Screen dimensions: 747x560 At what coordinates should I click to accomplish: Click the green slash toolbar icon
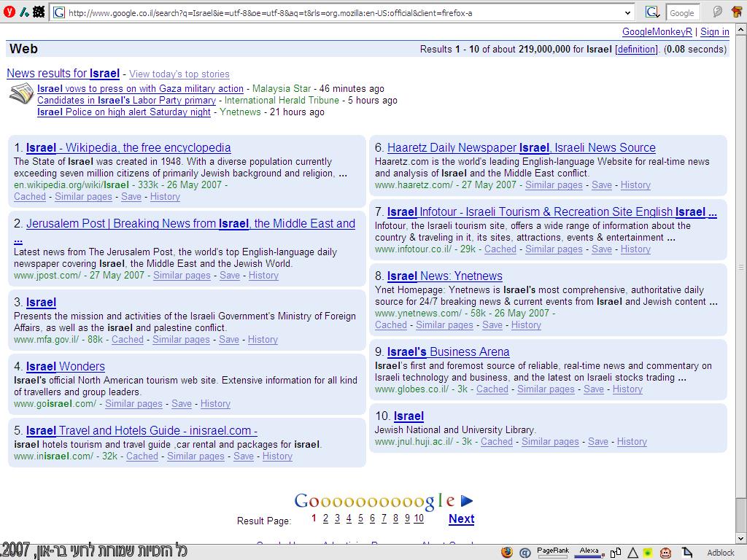pos(24,12)
